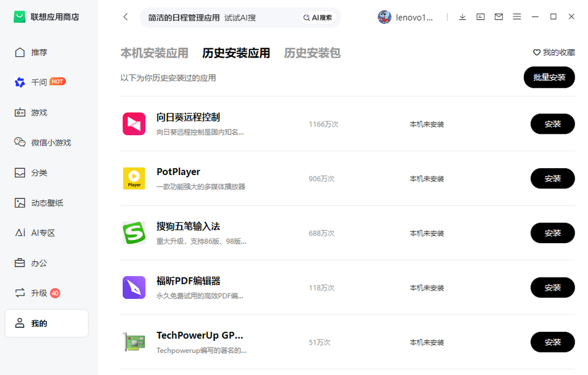The image size is (588, 375).
Task: Click the 51万次 download count
Action: click(x=319, y=342)
